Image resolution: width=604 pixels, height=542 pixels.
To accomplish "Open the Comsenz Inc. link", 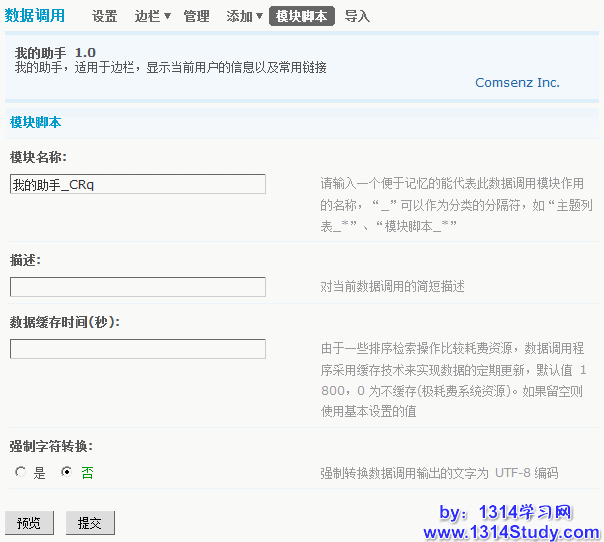I will coord(517,83).
